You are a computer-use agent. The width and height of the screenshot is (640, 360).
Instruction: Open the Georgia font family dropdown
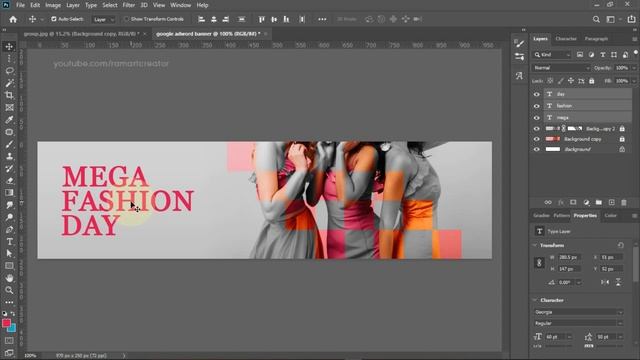point(578,312)
